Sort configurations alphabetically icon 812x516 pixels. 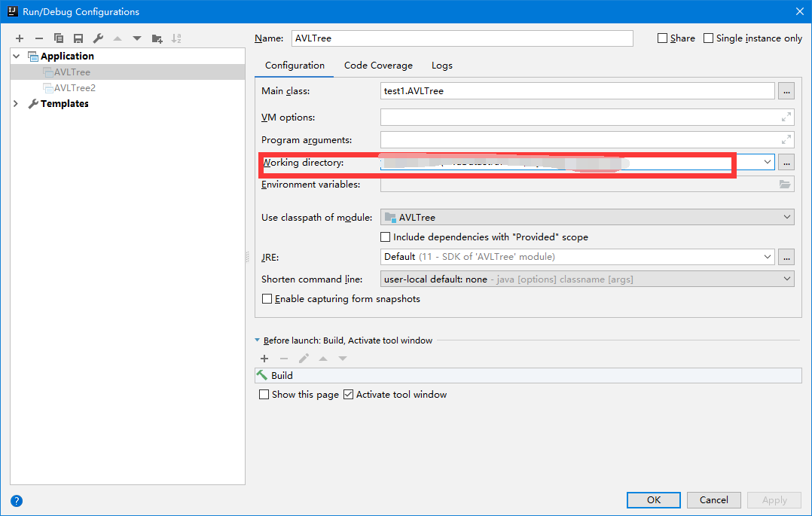click(x=176, y=38)
